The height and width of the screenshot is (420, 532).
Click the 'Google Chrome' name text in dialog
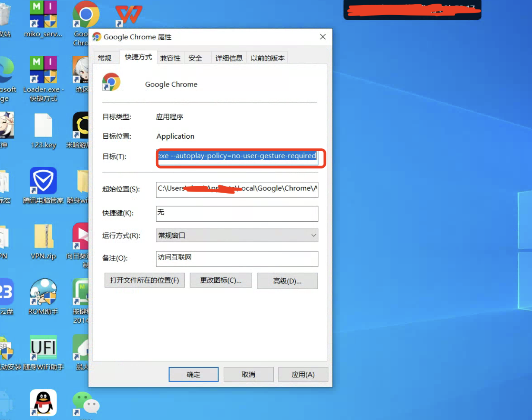tap(171, 84)
